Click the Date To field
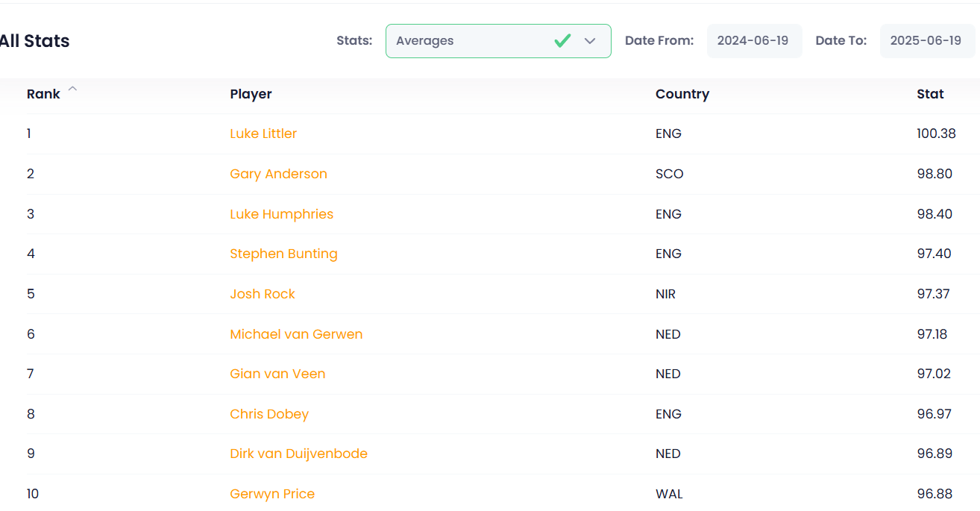980x511 pixels. pyautogui.click(x=926, y=41)
